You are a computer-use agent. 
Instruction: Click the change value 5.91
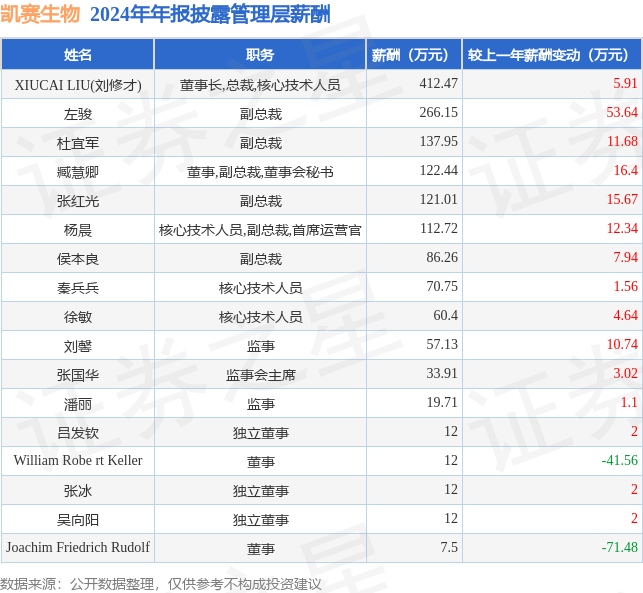coord(625,83)
